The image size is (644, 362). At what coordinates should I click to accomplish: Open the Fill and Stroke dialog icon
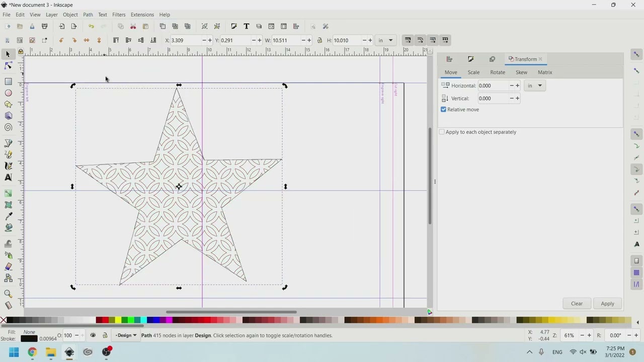coord(234,26)
